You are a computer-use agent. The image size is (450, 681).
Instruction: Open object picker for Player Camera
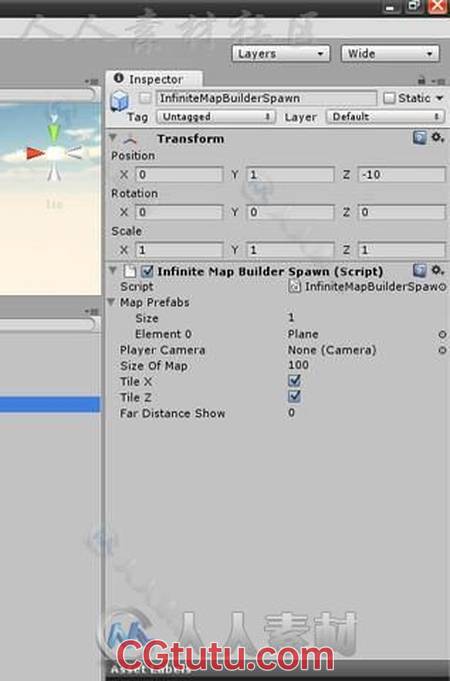442,350
